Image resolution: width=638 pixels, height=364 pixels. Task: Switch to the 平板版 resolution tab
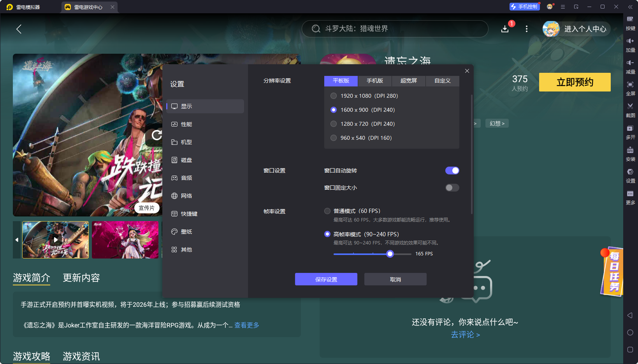[x=341, y=81]
